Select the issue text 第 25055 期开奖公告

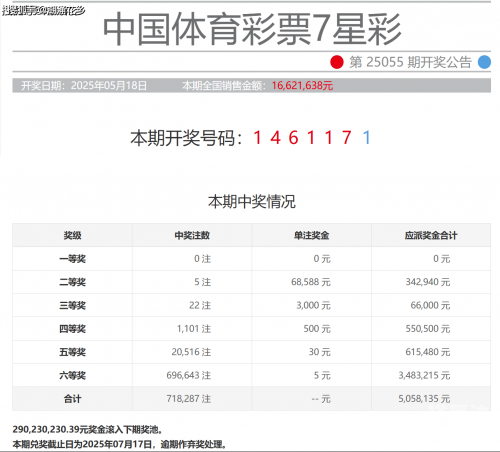click(x=410, y=62)
